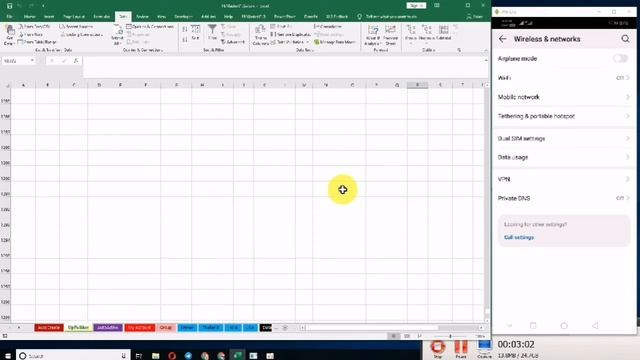This screenshot has height=360, width=640.
Task: Open Manage Data Model
Action: tap(335, 42)
